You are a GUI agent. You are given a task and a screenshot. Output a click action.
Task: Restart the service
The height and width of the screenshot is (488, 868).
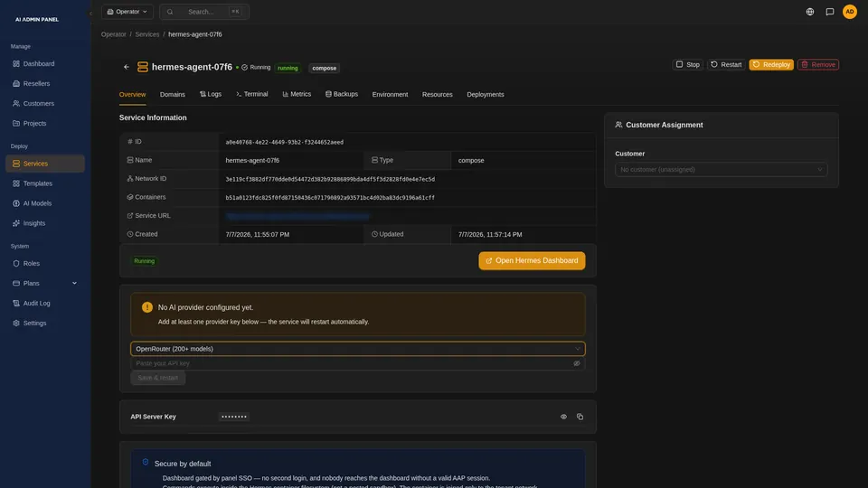tap(726, 65)
